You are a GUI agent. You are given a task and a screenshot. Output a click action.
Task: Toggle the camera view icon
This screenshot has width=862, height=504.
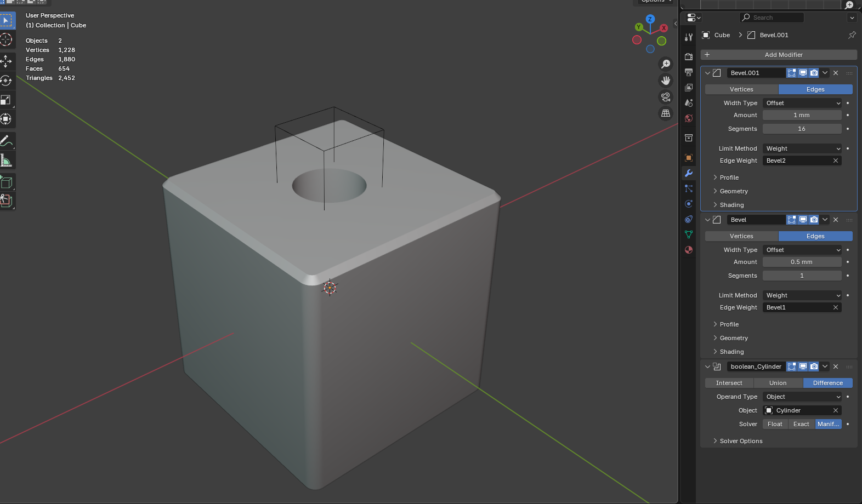[665, 97]
